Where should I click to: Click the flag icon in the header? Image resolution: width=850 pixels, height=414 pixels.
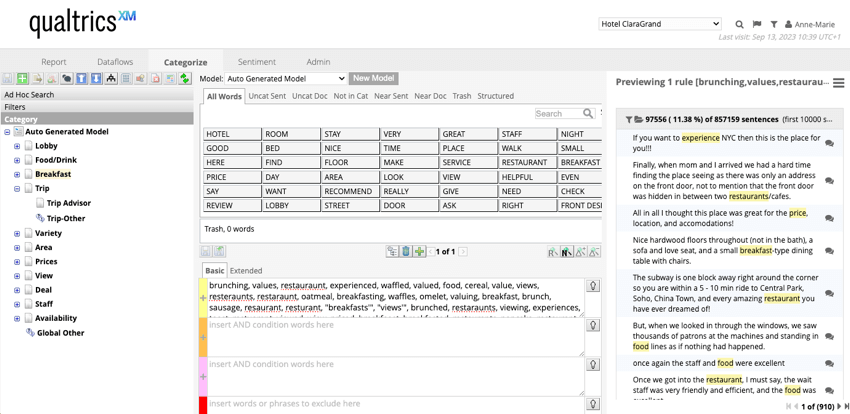pos(756,25)
